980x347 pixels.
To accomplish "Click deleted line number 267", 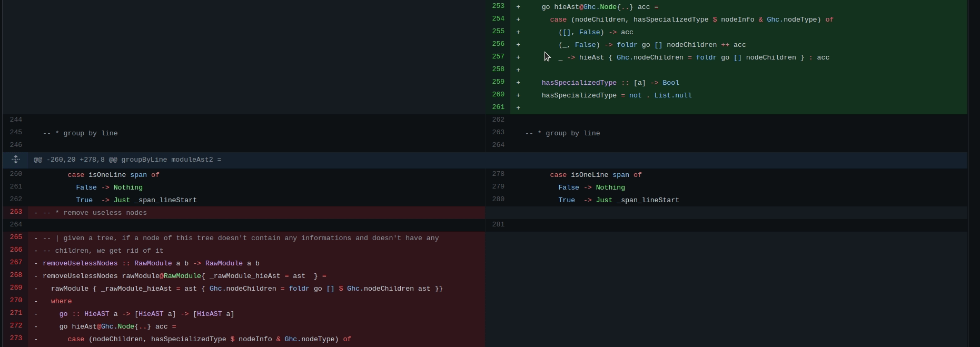I will click(x=15, y=263).
